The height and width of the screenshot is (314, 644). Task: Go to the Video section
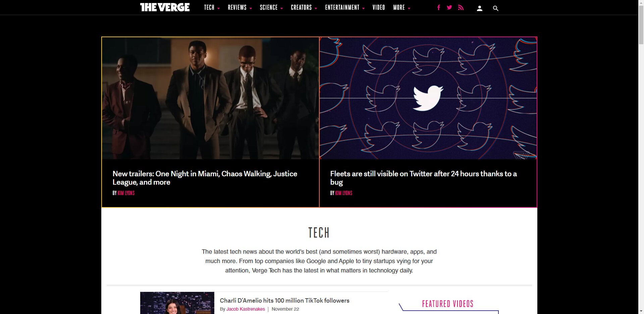379,7
